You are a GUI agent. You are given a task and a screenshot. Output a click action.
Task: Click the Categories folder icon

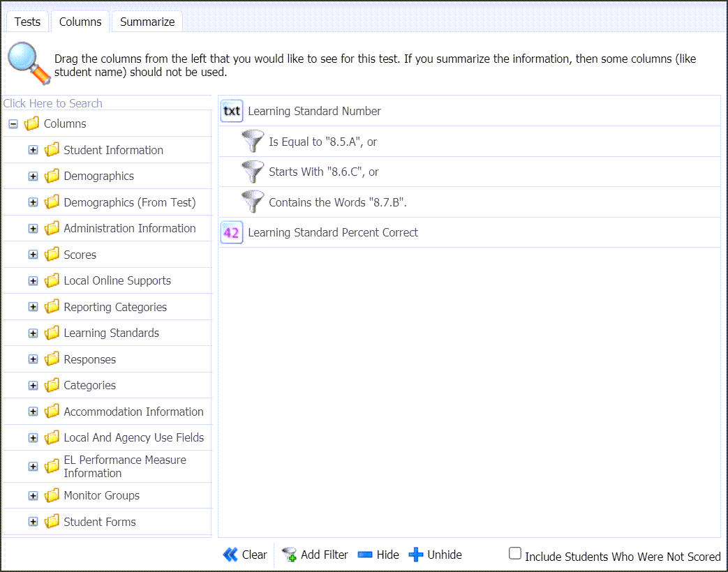[x=52, y=385]
